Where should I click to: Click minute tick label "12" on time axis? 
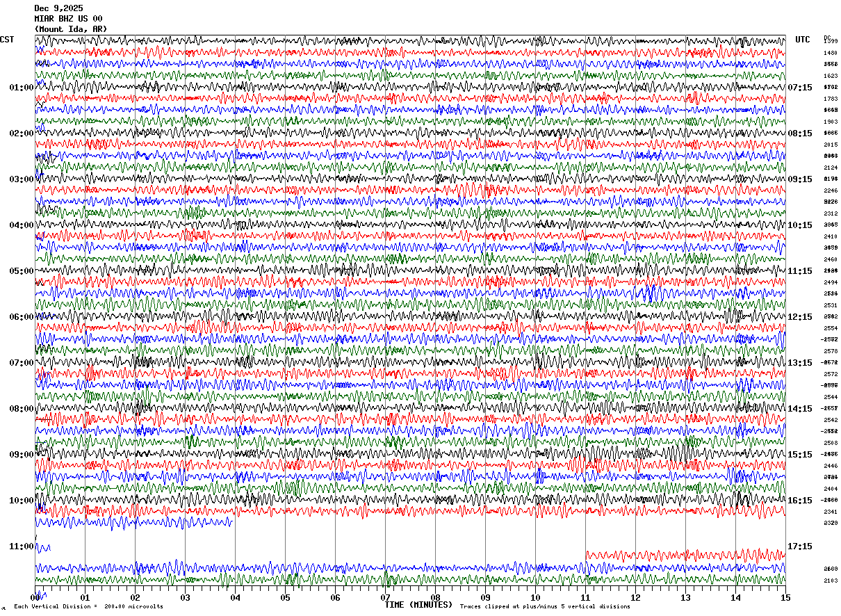coord(635,597)
